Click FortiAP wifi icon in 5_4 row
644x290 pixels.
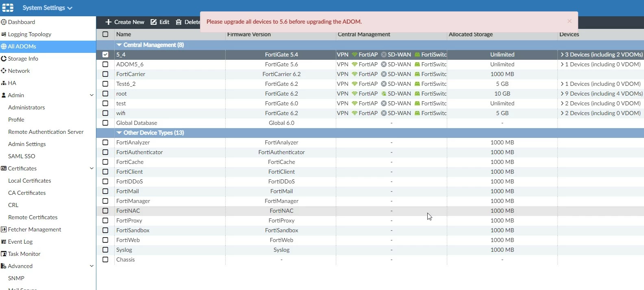[x=355, y=55]
